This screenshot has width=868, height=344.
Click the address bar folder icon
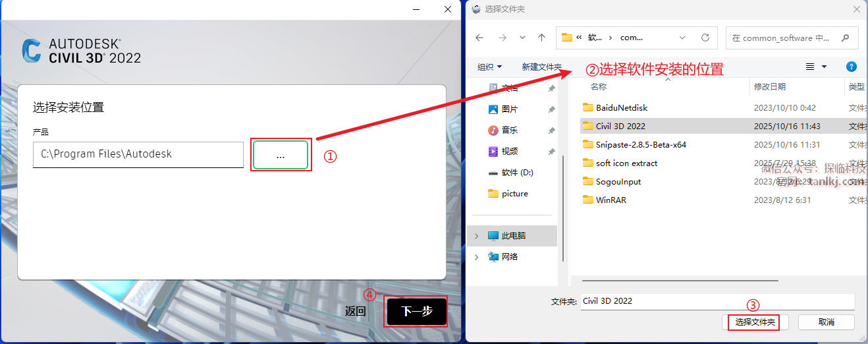click(566, 38)
